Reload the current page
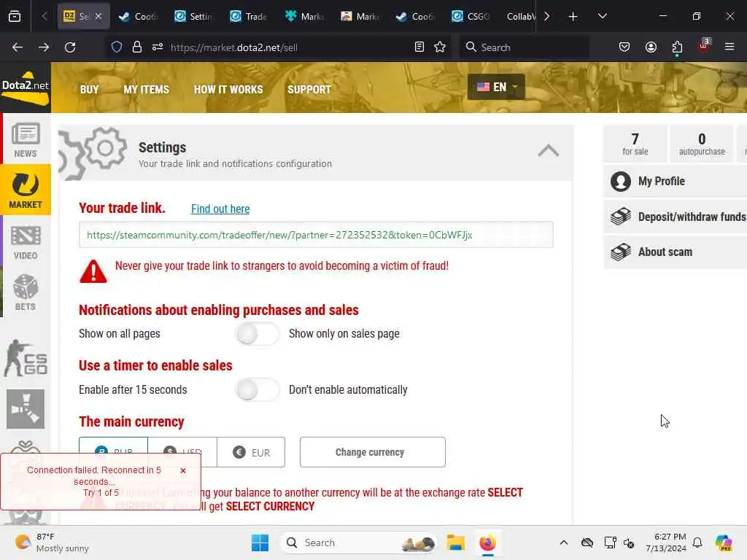 click(70, 47)
